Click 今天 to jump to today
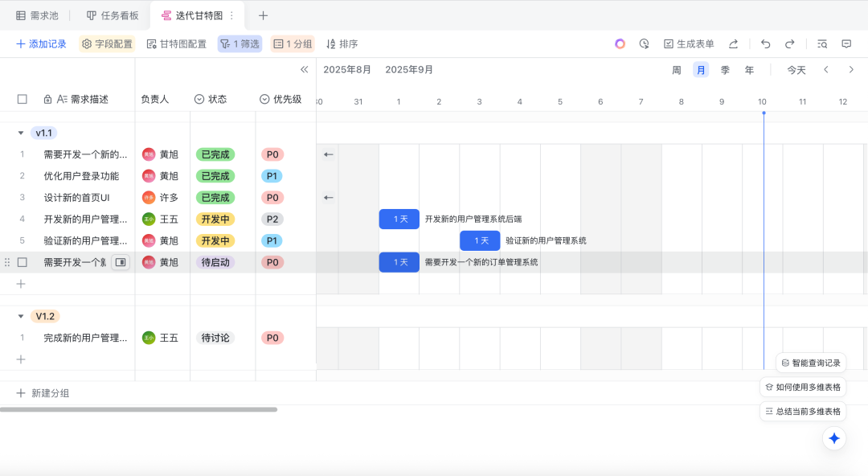Image resolution: width=868 pixels, height=476 pixels. (796, 70)
